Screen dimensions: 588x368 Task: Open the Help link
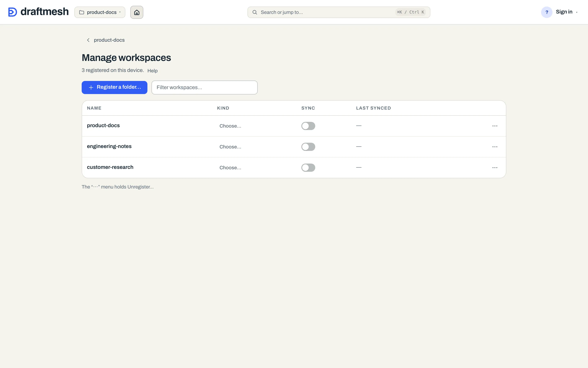pyautogui.click(x=153, y=71)
